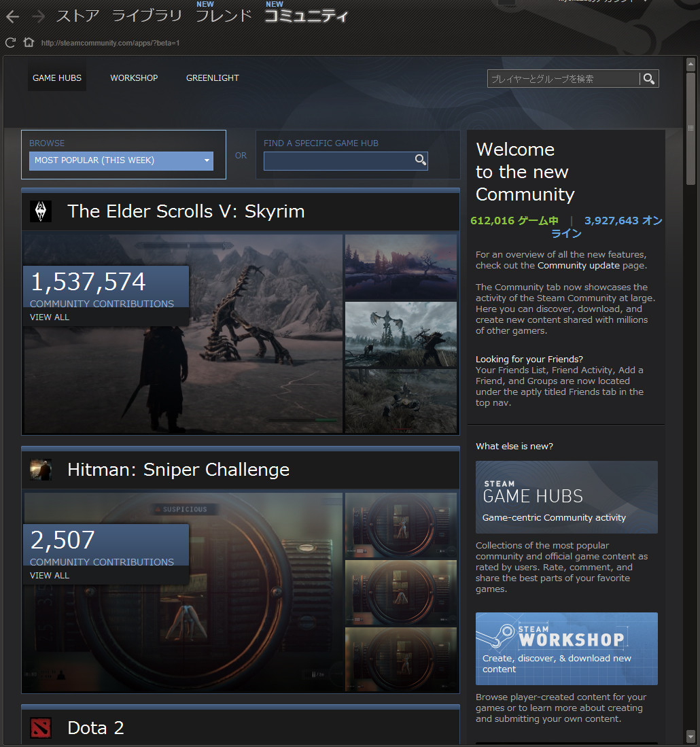Viewport: 700px width, 747px height.
Task: Click the What else is new? heading
Action: coord(514,447)
